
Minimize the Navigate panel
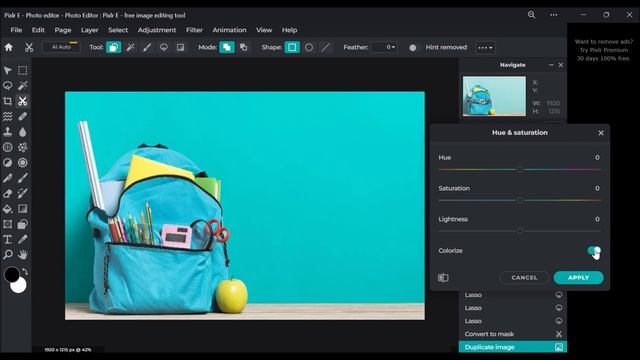click(x=551, y=65)
